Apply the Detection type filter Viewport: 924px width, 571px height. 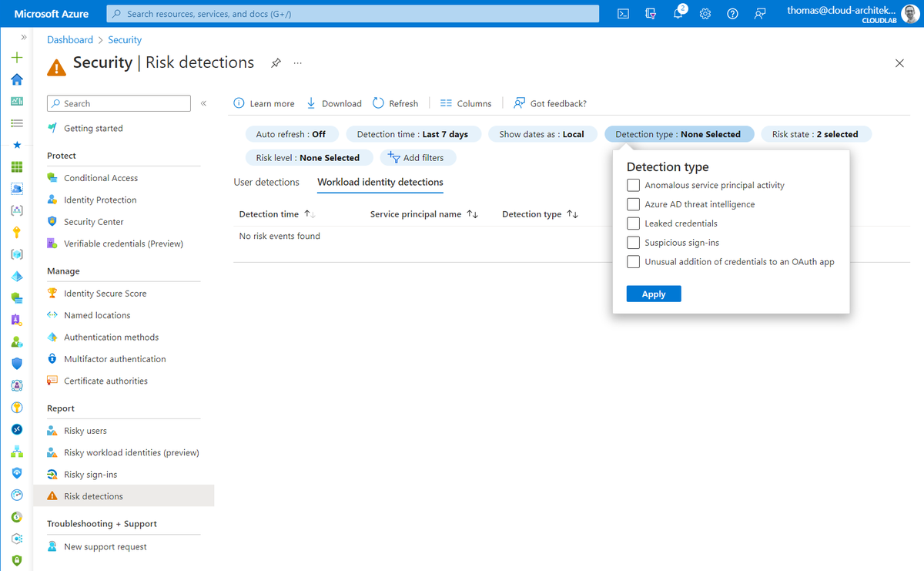click(x=654, y=294)
